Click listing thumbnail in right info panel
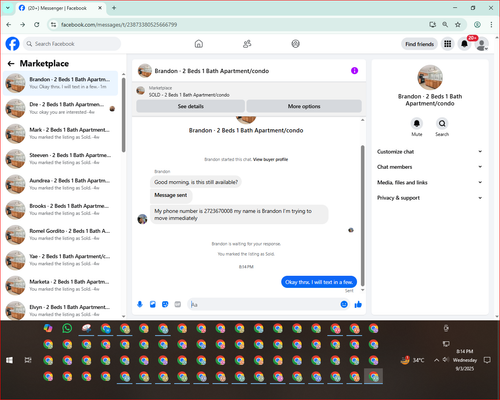 click(430, 77)
